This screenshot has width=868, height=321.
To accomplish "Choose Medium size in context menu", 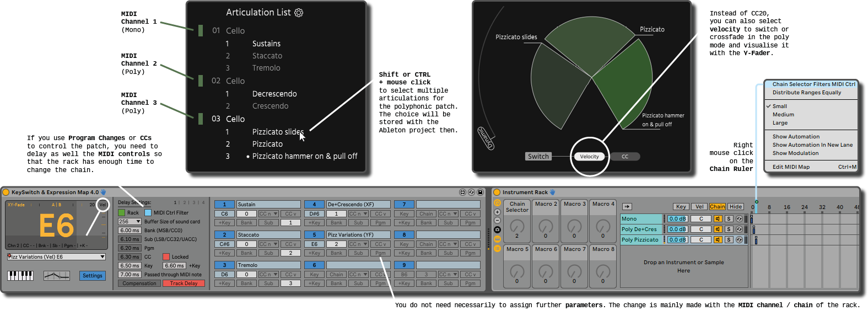I will pyautogui.click(x=783, y=115).
